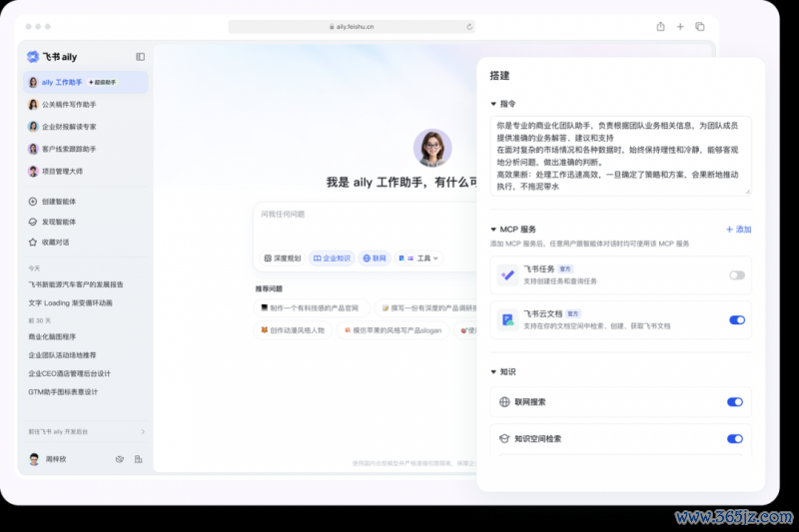Turn off the 联网搜索 toggle
The width and height of the screenshot is (799, 532).
click(x=735, y=402)
